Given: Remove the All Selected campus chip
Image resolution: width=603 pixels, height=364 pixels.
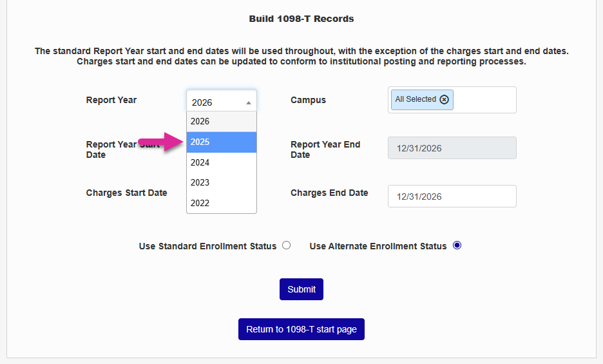Looking at the screenshot, I should [x=444, y=99].
